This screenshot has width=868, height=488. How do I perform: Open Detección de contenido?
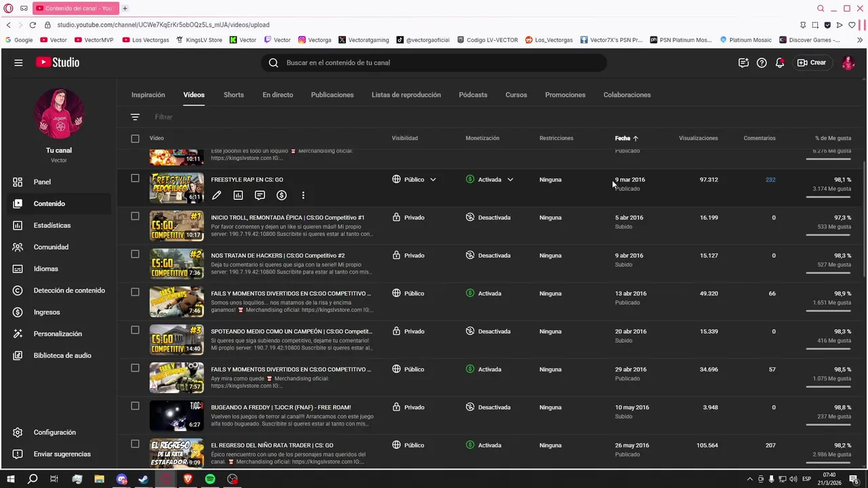(x=58, y=290)
